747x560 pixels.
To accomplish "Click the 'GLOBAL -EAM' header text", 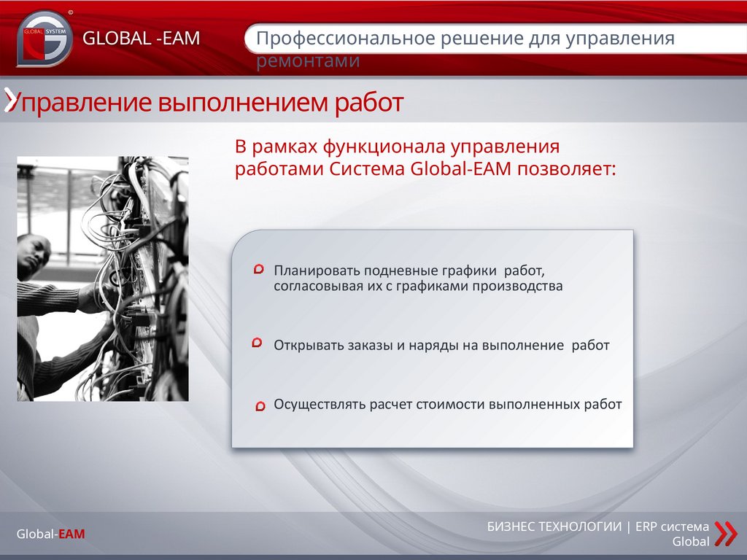I will click(141, 38).
